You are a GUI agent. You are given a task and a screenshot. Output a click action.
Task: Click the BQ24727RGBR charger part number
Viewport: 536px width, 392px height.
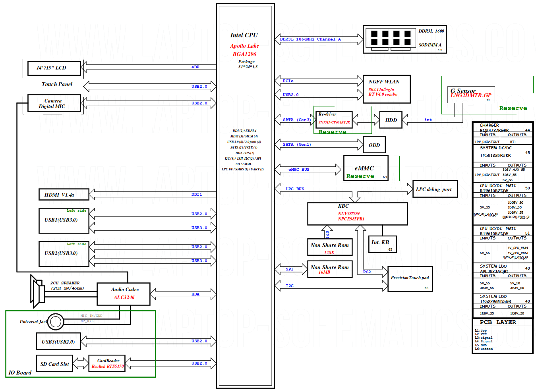click(x=494, y=130)
